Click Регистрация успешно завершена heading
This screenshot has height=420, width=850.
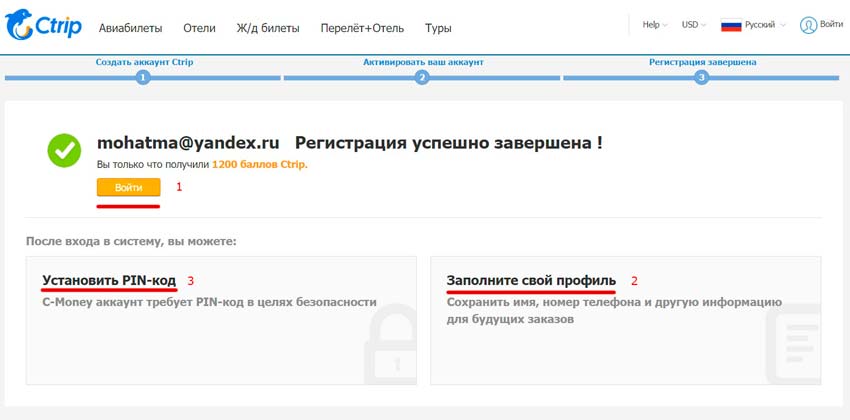click(448, 144)
